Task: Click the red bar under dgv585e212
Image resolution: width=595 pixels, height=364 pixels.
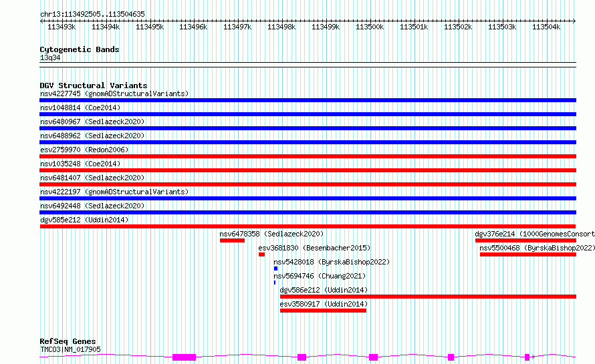Action: (x=308, y=226)
